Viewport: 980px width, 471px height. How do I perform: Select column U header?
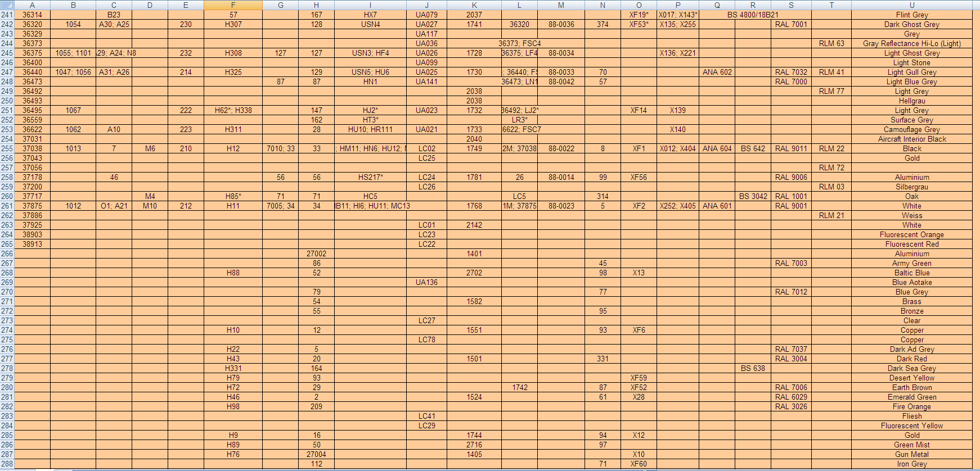(x=911, y=5)
